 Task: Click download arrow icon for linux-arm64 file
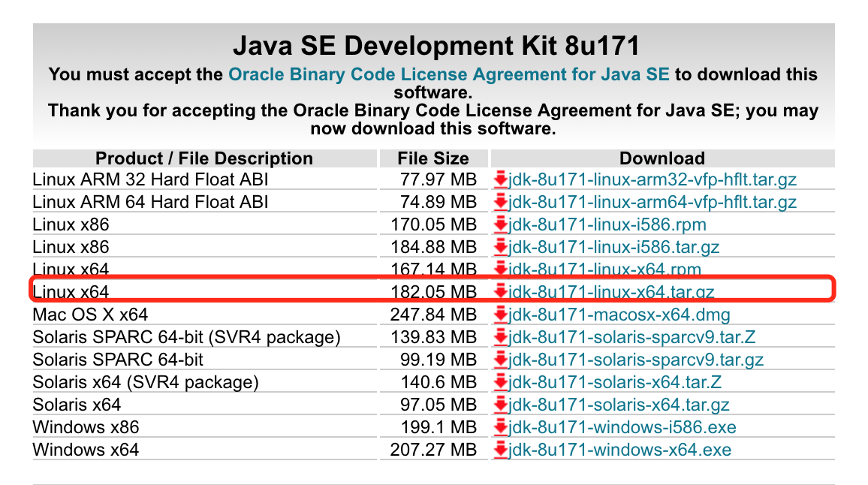point(500,202)
